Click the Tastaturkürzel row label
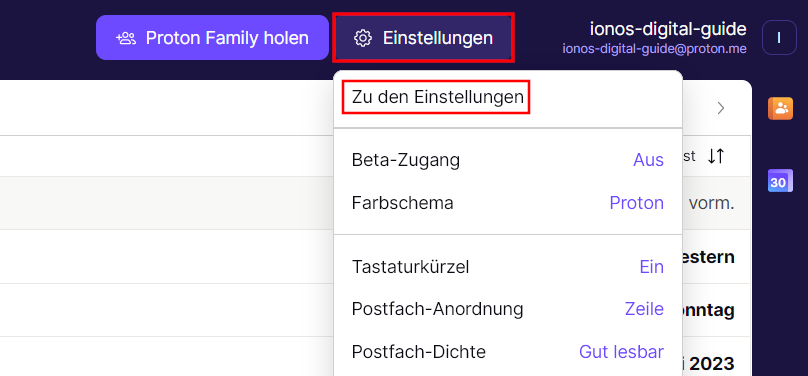This screenshot has height=376, width=808. [x=410, y=267]
